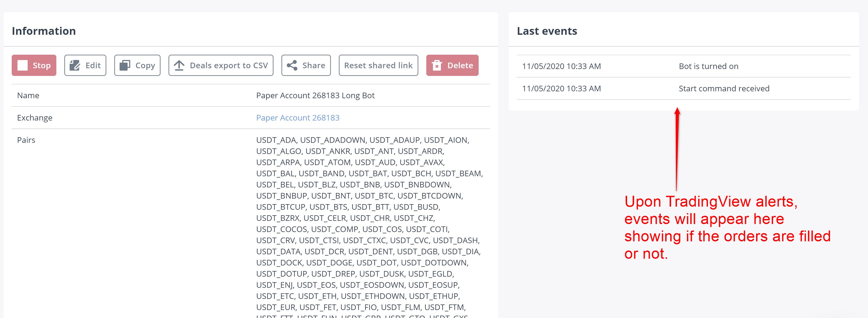The image size is (868, 318).
Task: Click the 'Exchange' row label
Action: point(35,118)
